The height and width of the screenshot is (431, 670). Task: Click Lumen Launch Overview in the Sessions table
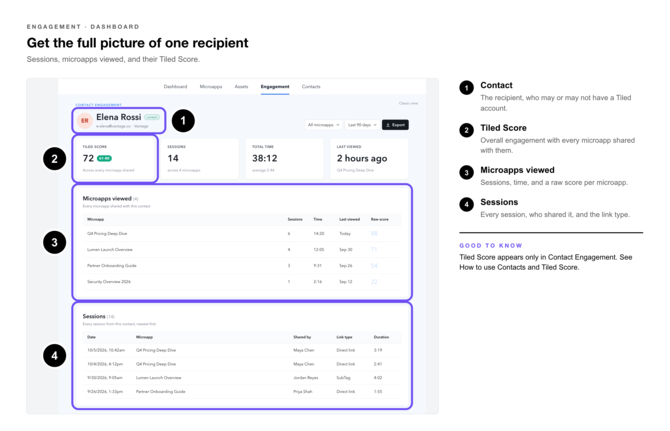(x=159, y=378)
